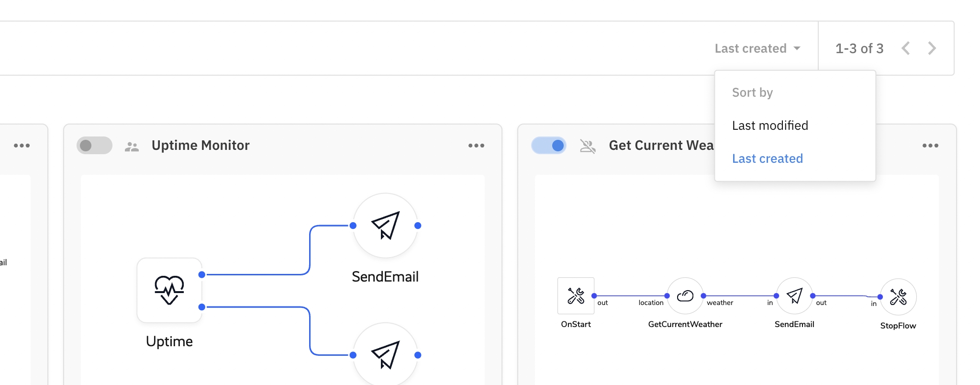Click the small SendEmail node in weather flow
This screenshot has width=980, height=385.
794,296
